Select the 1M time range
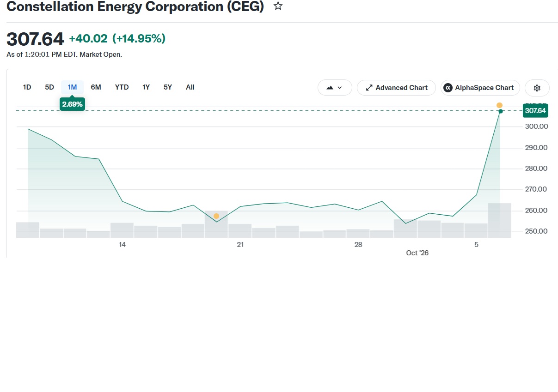The height and width of the screenshot is (392, 558). (72, 87)
